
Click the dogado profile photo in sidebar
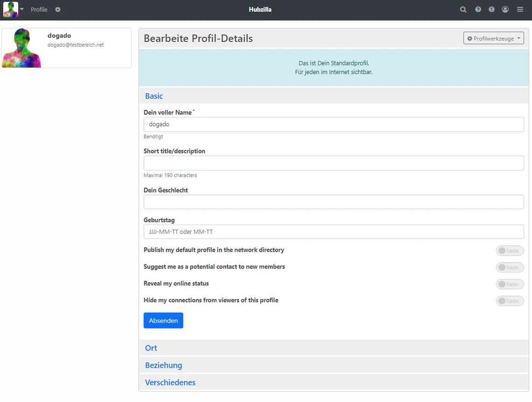point(21,48)
